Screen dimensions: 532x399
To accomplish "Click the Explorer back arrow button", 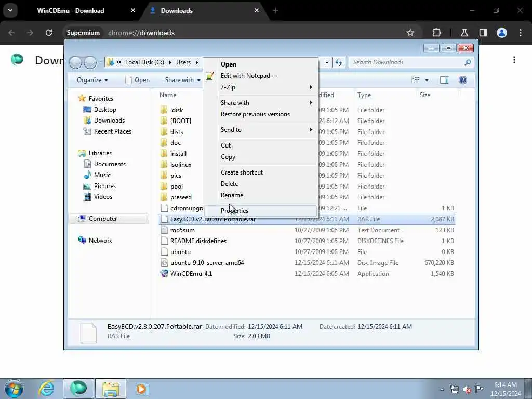I will pyautogui.click(x=76, y=62).
